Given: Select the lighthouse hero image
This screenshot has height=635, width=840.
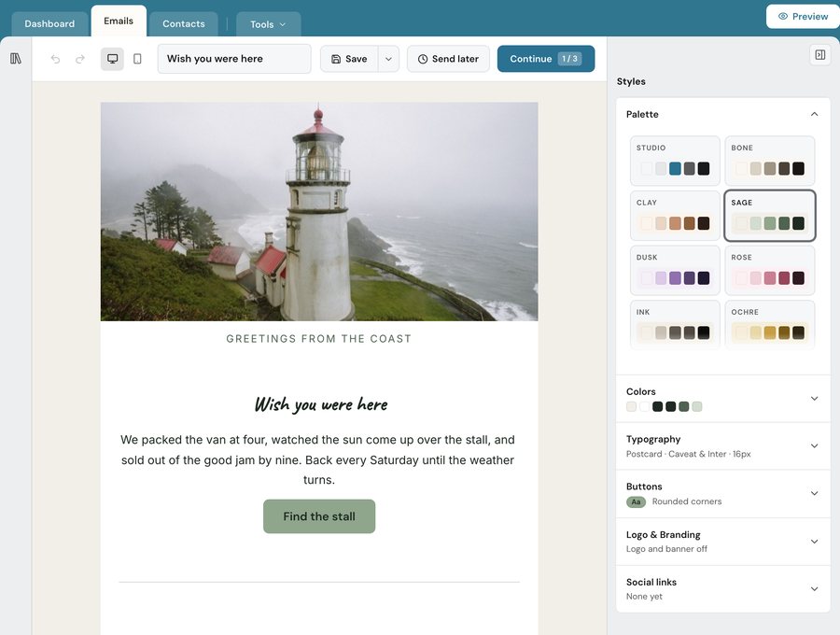Looking at the screenshot, I should click(x=319, y=212).
